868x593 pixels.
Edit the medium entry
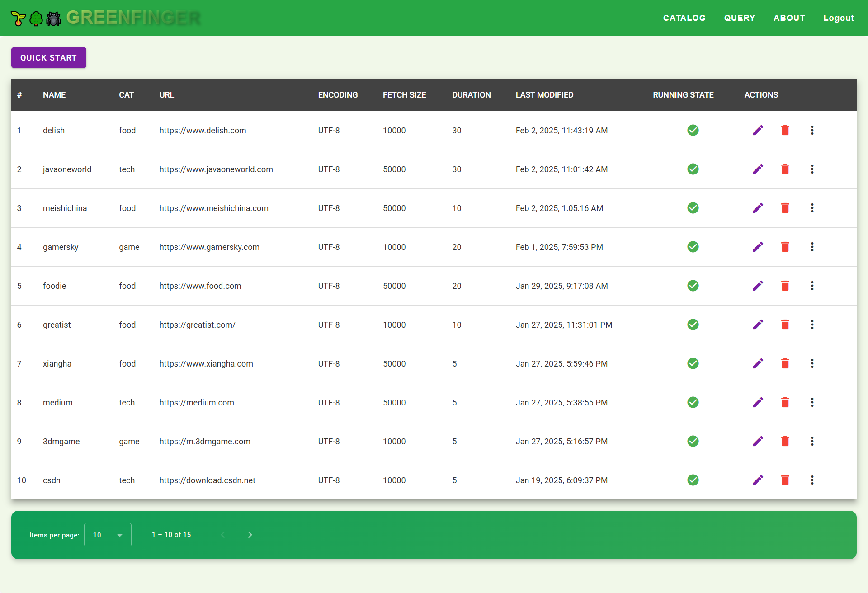758,402
